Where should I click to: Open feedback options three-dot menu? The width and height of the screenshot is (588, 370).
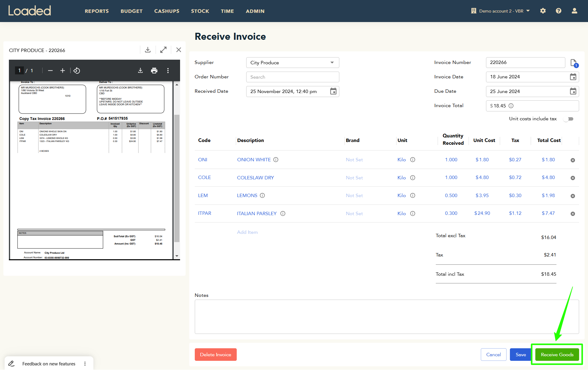point(85,364)
